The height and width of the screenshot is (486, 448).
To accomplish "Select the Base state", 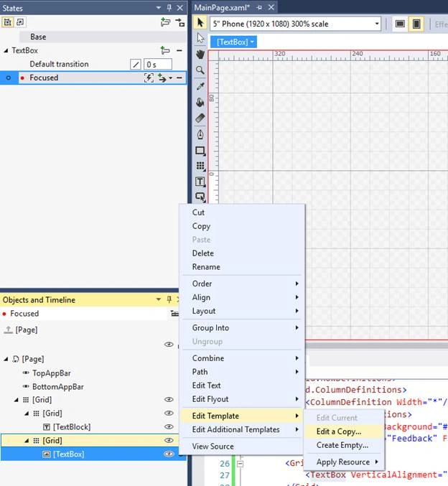I will 103,37.
